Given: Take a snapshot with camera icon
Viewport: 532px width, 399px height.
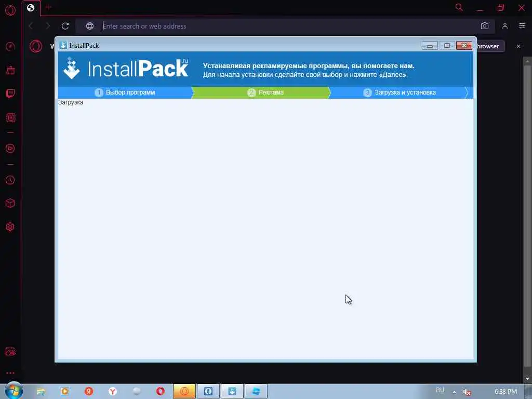Looking at the screenshot, I should (485, 26).
